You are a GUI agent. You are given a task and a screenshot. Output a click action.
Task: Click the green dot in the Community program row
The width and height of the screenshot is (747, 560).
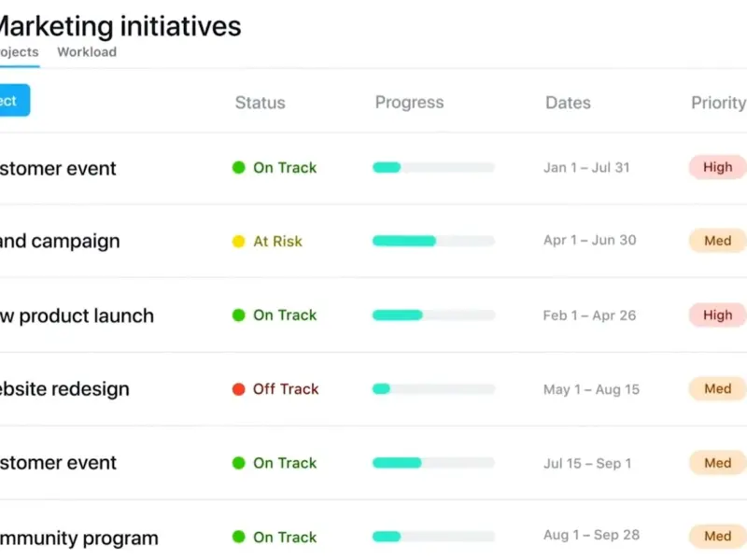[238, 537]
